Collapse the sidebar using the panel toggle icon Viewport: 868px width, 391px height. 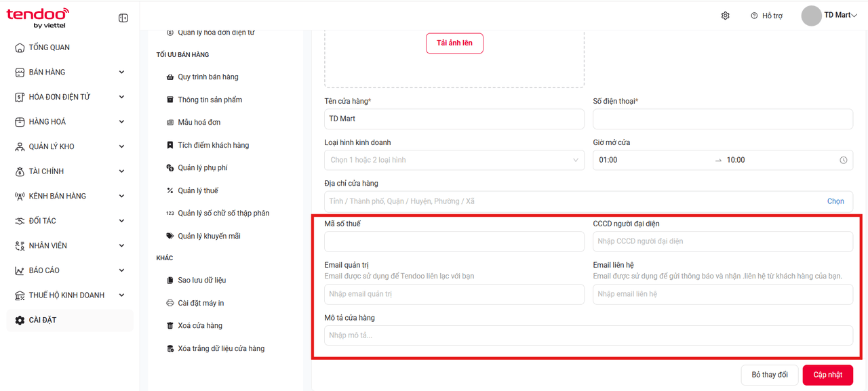click(x=123, y=18)
